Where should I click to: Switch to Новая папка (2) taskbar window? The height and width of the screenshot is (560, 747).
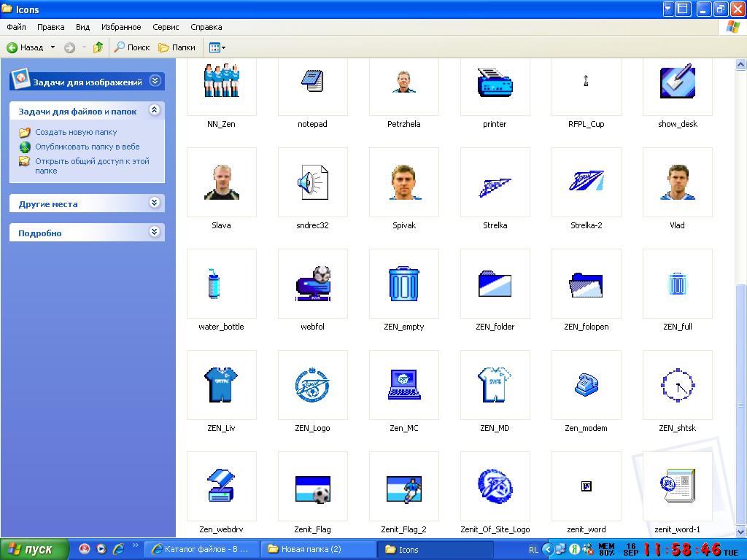pyautogui.click(x=319, y=550)
